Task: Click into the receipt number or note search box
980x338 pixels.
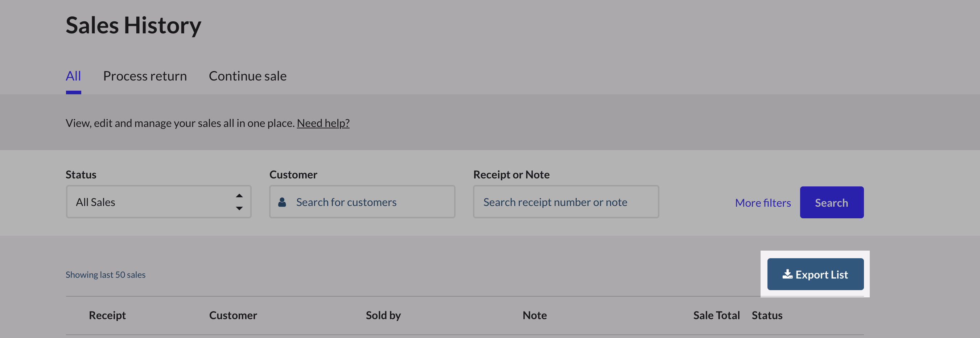Action: click(x=566, y=202)
